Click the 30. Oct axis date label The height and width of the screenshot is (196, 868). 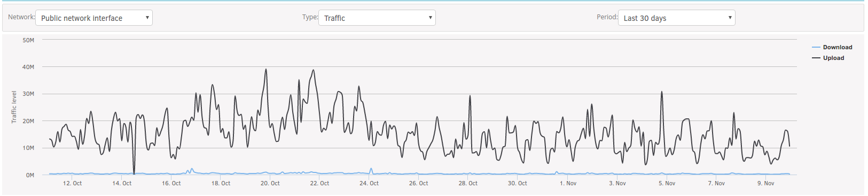[517, 183]
